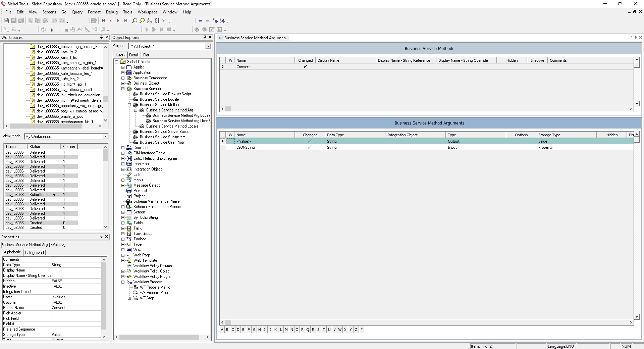Screen dimensions: 644x349
Task: Collapse the Business Service Method node
Action: point(129,105)
